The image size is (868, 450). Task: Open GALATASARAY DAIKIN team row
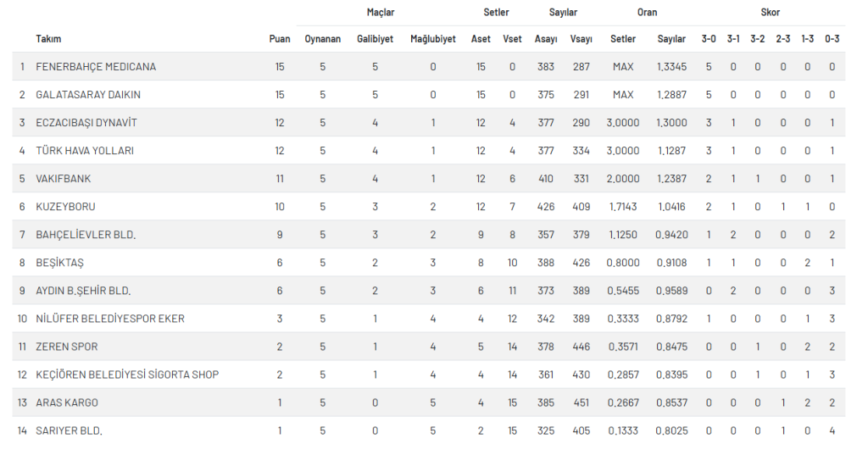click(x=428, y=95)
